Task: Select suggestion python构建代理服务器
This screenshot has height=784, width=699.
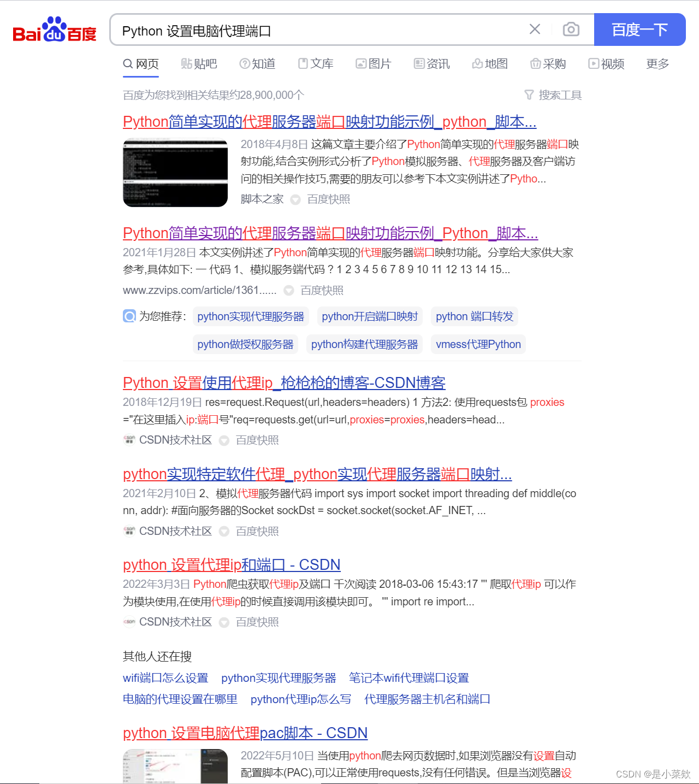Action: click(364, 344)
